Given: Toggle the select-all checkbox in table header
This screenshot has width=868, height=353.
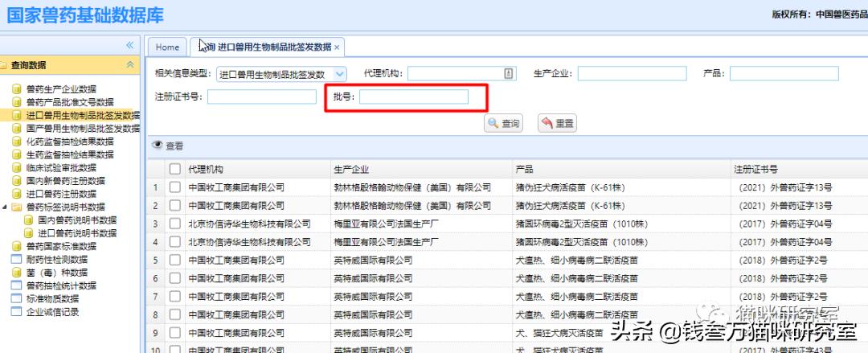Looking at the screenshot, I should (175, 169).
